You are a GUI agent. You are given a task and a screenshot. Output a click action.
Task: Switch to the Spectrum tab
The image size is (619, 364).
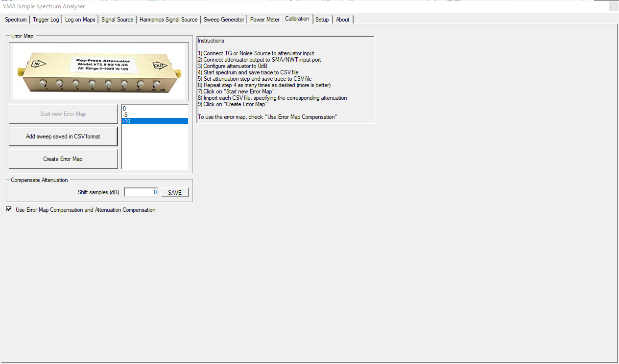[x=16, y=20]
